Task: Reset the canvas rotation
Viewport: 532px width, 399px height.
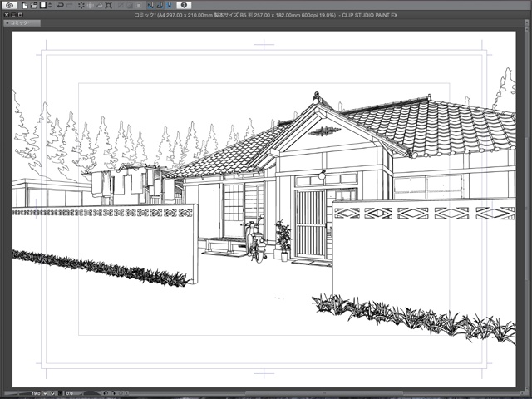Action: tap(121, 393)
